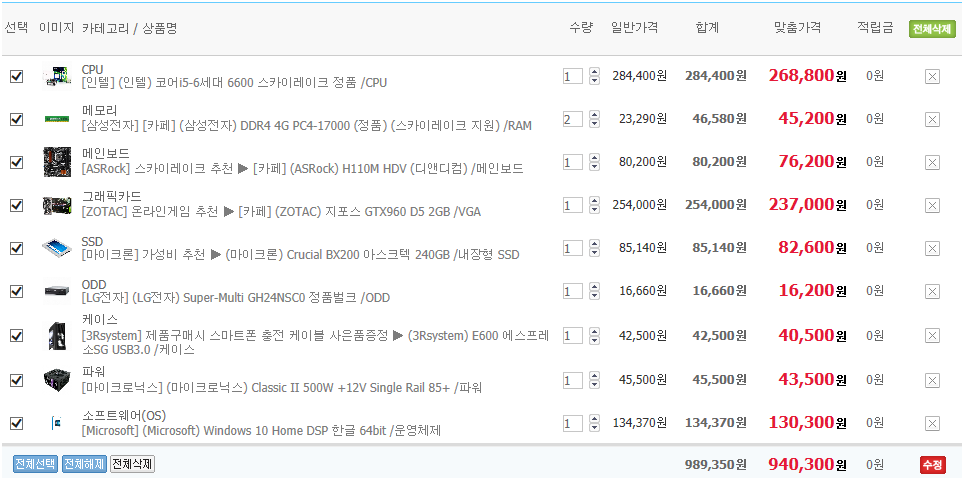Delete the 그래픽카드 row with its X icon
The image size is (966, 478).
(932, 206)
